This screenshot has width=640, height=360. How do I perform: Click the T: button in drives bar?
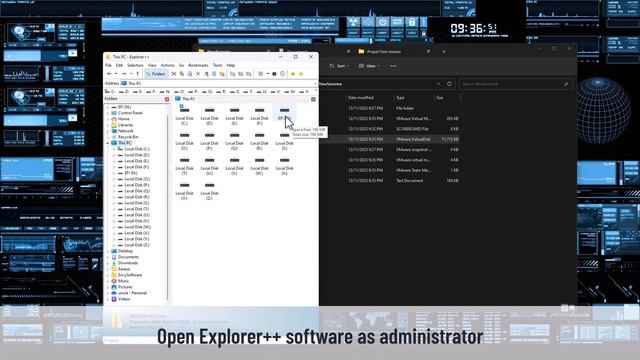coord(247,91)
